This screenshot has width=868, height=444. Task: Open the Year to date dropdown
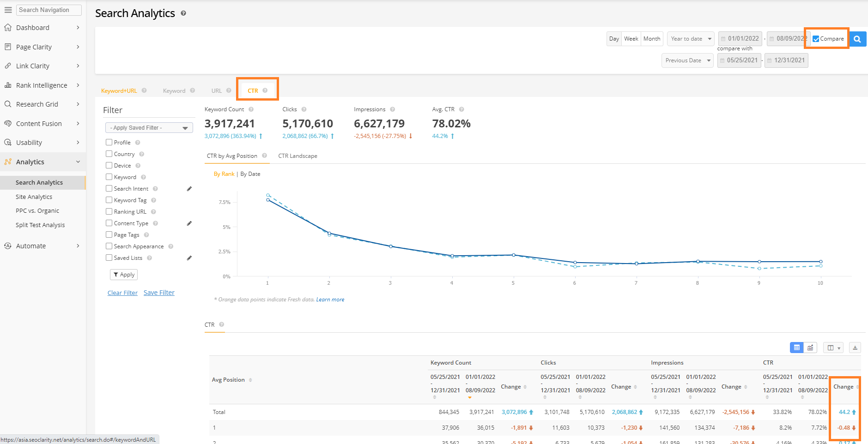tap(691, 39)
